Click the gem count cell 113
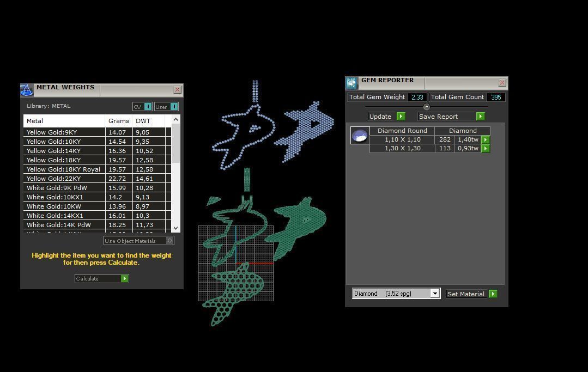The image size is (588, 372). [x=444, y=148]
